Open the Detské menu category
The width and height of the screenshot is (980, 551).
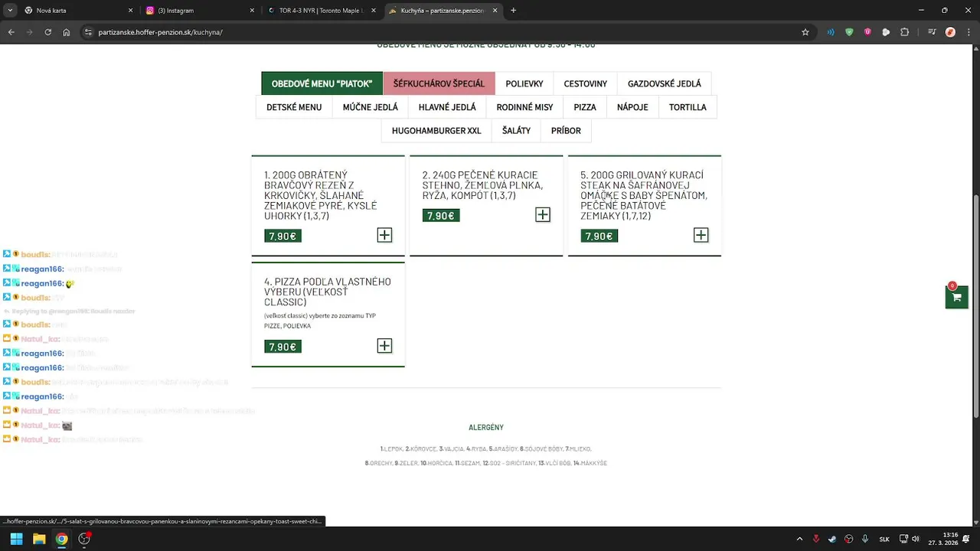click(x=294, y=107)
